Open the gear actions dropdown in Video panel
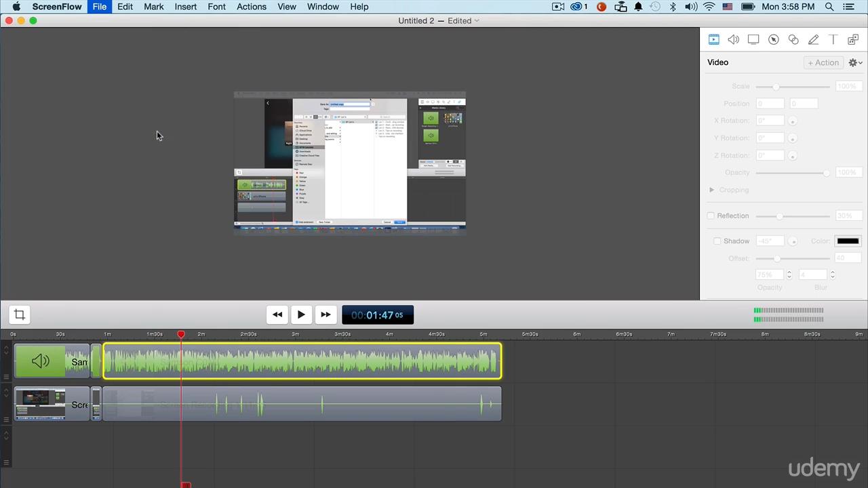 tap(855, 62)
